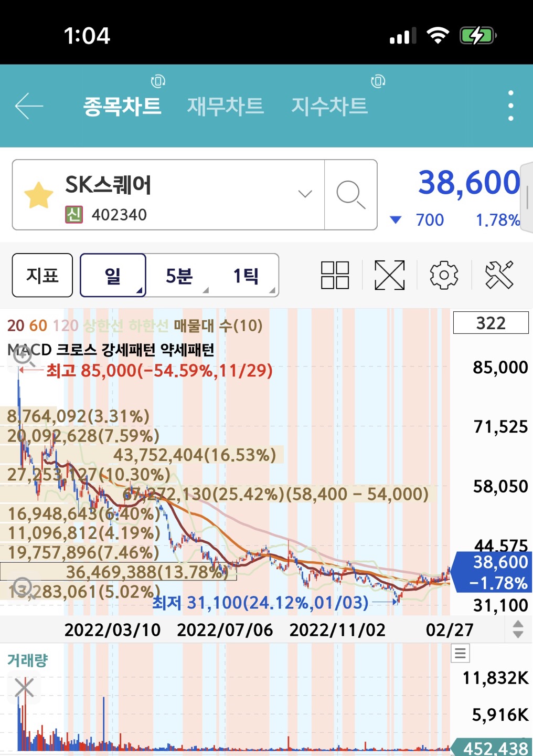Viewport: 533px width, 756px height.
Task: Open the 5분 period dropdown corner arrow
Action: coord(206,290)
